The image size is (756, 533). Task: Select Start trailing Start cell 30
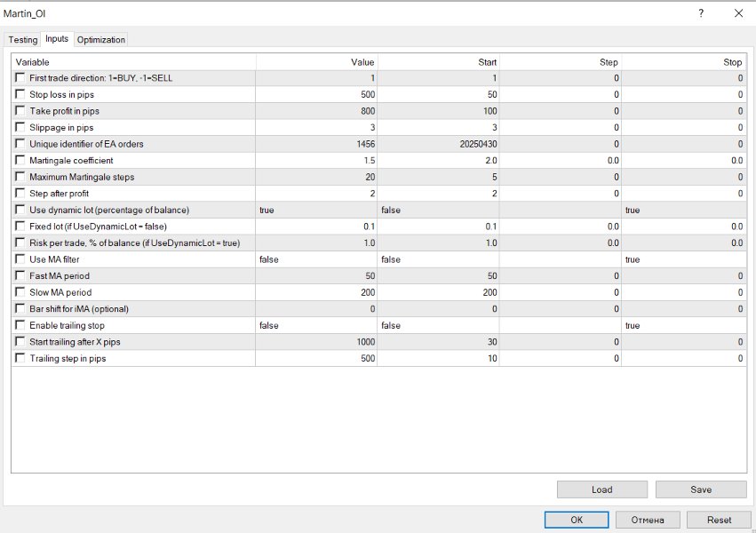439,342
